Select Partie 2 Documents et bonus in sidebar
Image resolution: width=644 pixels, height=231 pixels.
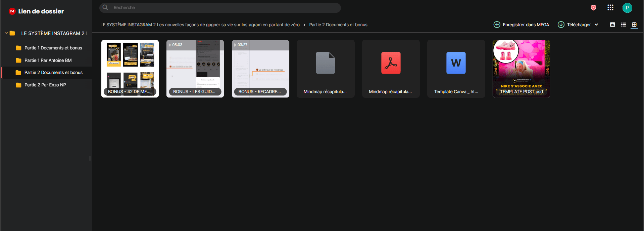[47, 72]
